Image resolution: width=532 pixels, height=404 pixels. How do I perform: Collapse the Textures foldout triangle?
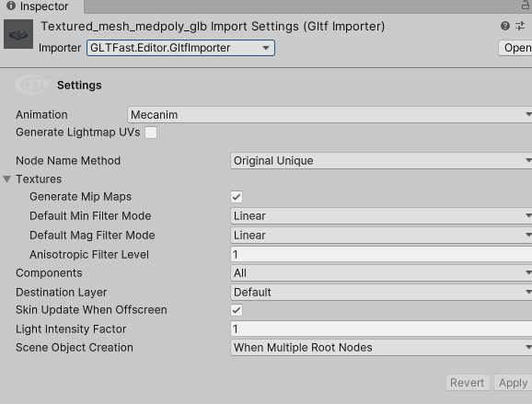(7, 179)
